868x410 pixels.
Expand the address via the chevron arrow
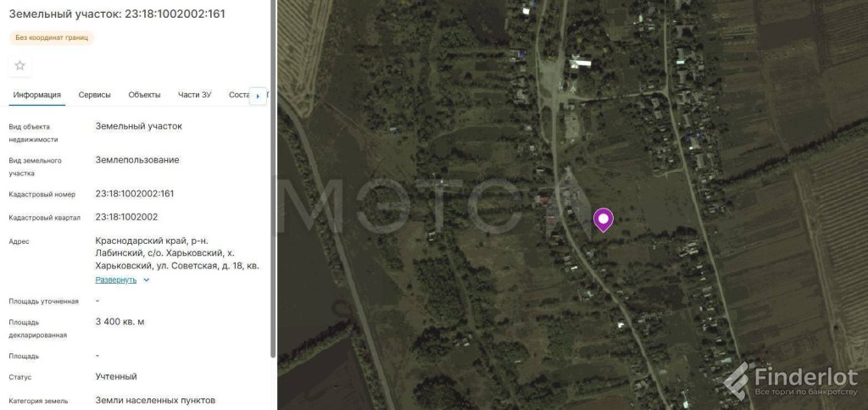click(146, 280)
